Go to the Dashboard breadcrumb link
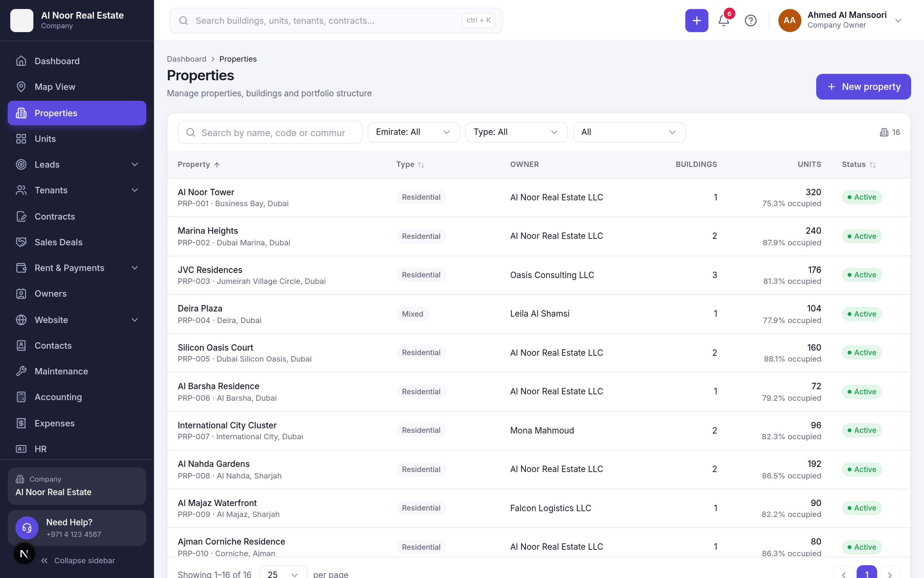924x578 pixels. [x=186, y=59]
